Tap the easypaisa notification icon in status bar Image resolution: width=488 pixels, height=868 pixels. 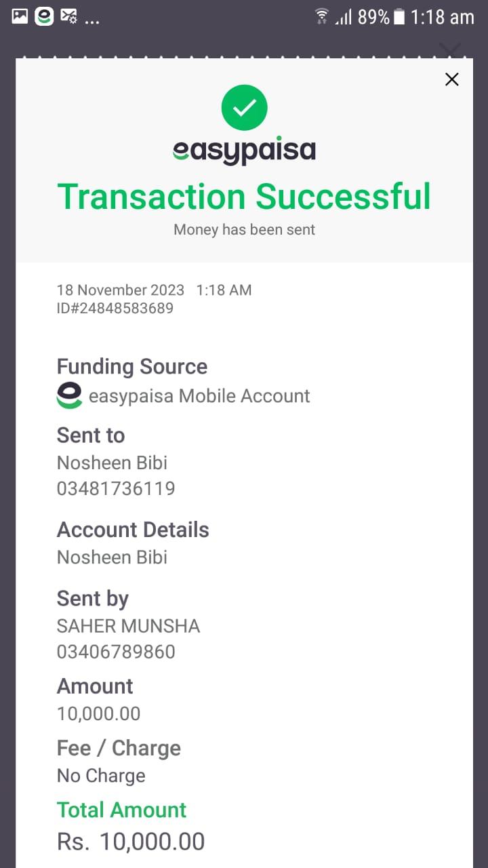point(44,16)
